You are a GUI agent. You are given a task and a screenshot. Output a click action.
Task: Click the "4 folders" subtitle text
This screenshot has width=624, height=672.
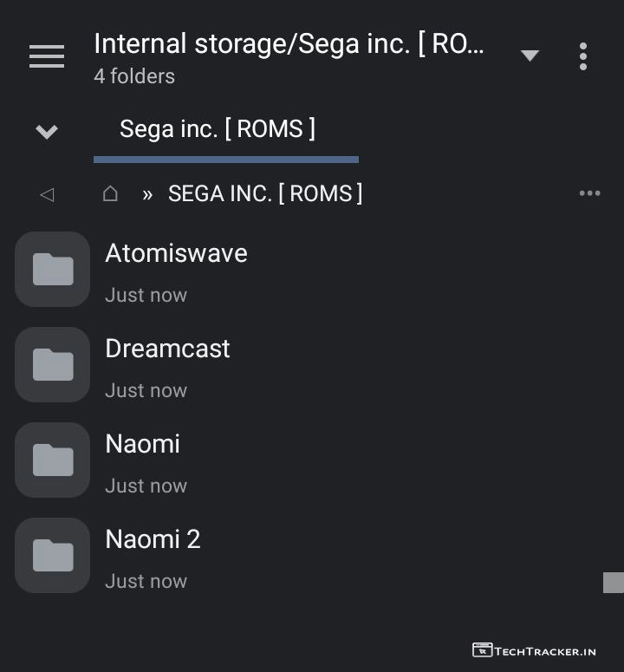click(134, 76)
